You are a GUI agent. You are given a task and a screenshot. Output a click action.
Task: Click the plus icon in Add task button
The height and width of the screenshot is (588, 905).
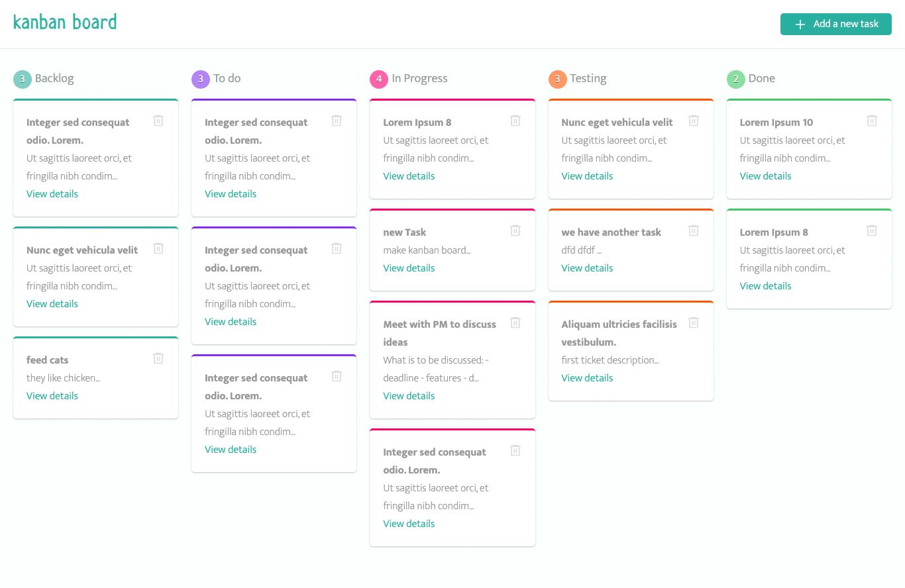[x=800, y=24]
